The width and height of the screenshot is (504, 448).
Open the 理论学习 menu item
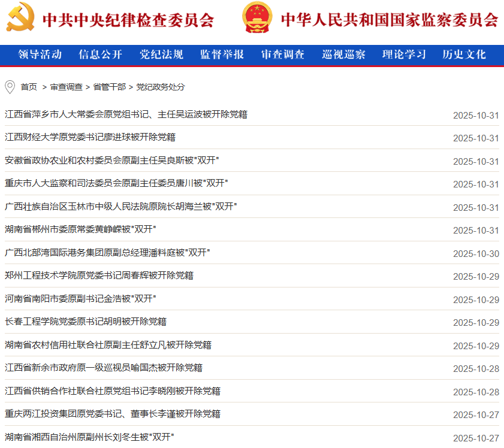[x=404, y=55]
